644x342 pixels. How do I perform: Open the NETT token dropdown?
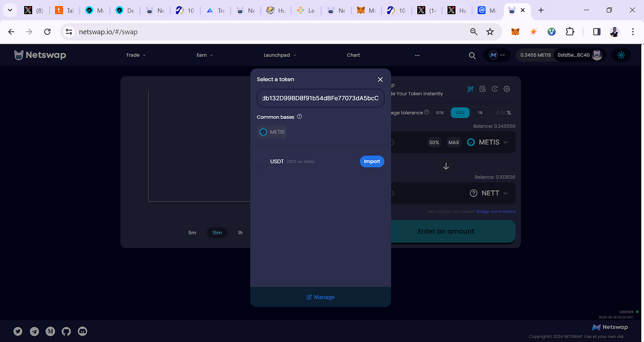[489, 193]
